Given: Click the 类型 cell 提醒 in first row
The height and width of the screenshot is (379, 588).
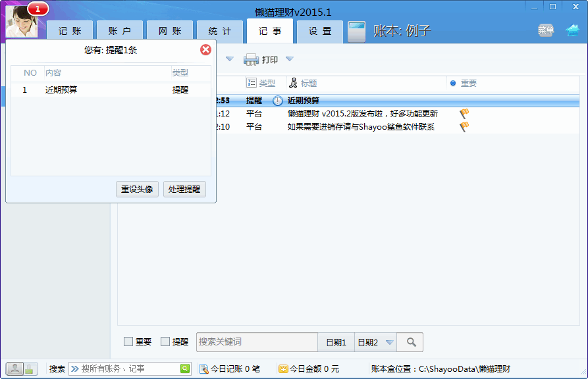Looking at the screenshot, I should (x=254, y=101).
